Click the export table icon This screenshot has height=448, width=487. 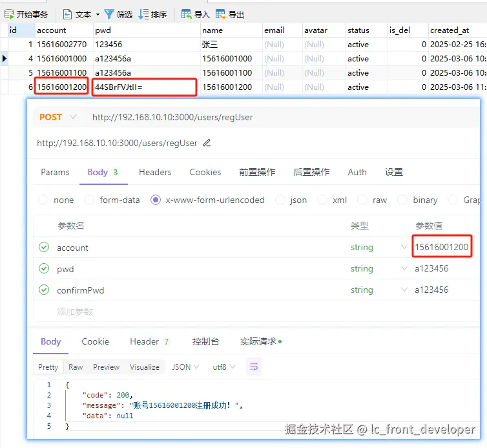tap(220, 14)
